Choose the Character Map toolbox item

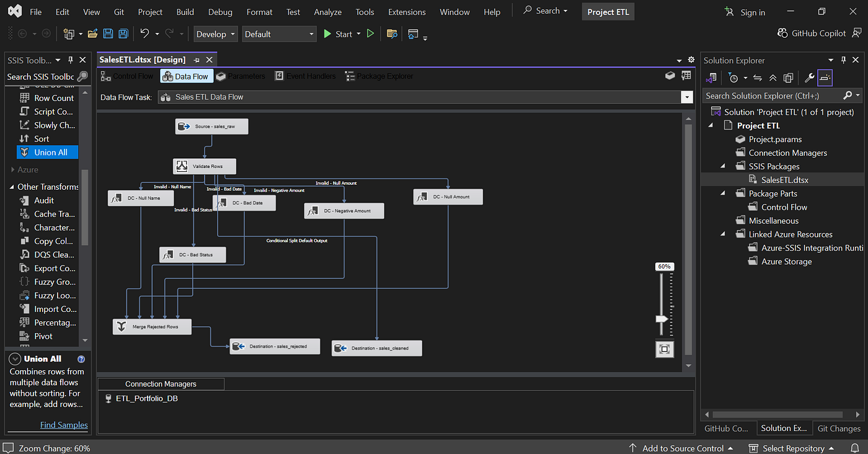(46, 228)
